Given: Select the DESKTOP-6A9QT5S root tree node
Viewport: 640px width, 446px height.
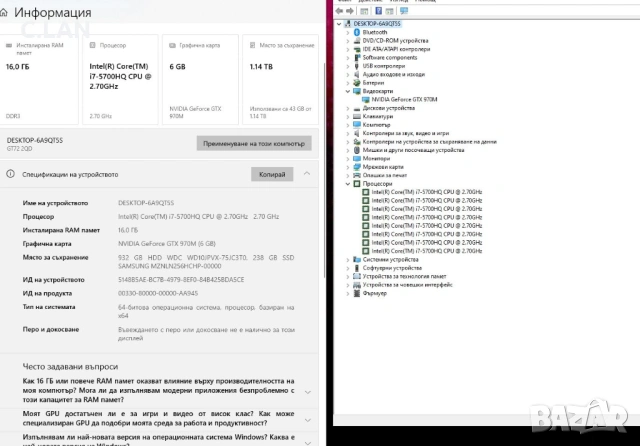Looking at the screenshot, I should click(375, 23).
